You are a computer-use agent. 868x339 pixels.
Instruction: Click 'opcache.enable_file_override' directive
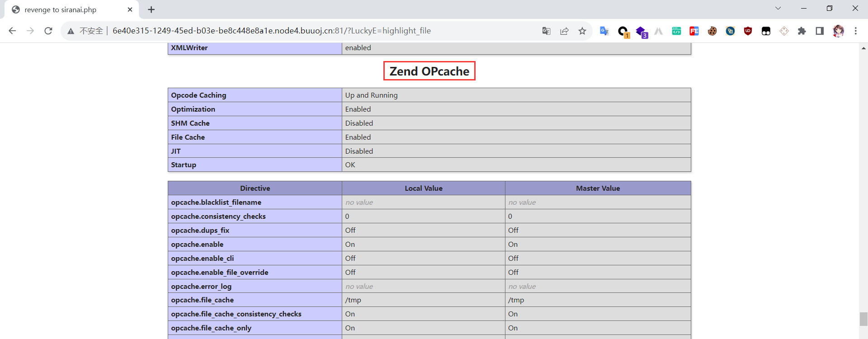[x=220, y=272]
